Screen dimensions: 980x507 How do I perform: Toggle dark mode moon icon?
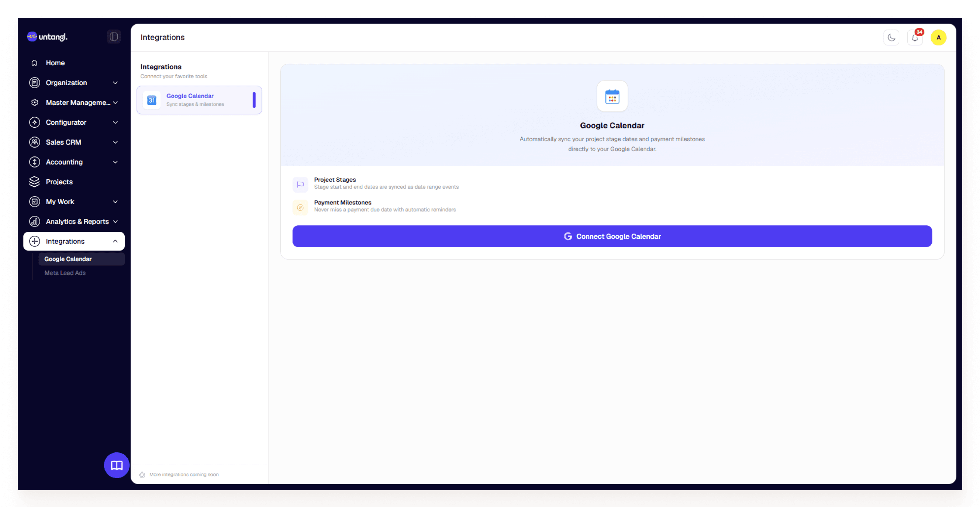(x=891, y=37)
